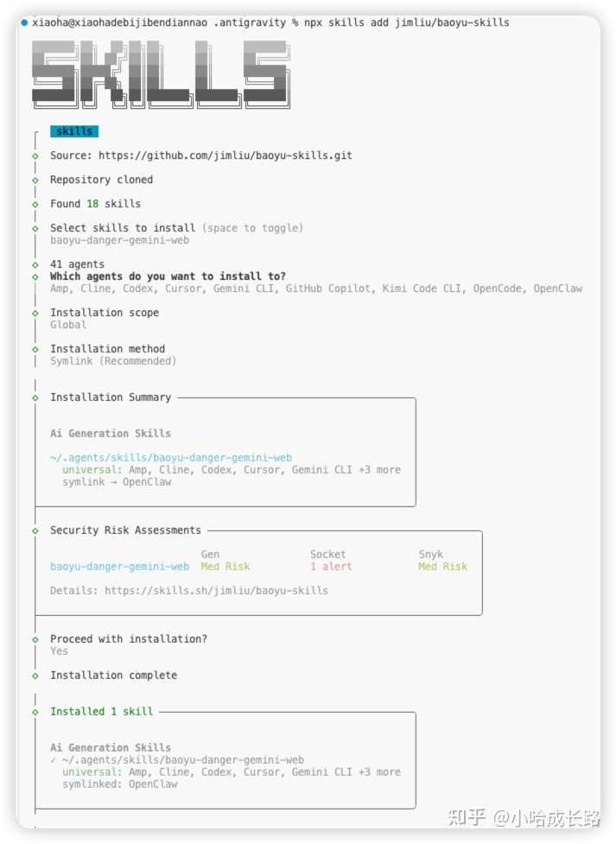
Task: Click the diamond marker beside Installation scope
Action: (x=35, y=313)
